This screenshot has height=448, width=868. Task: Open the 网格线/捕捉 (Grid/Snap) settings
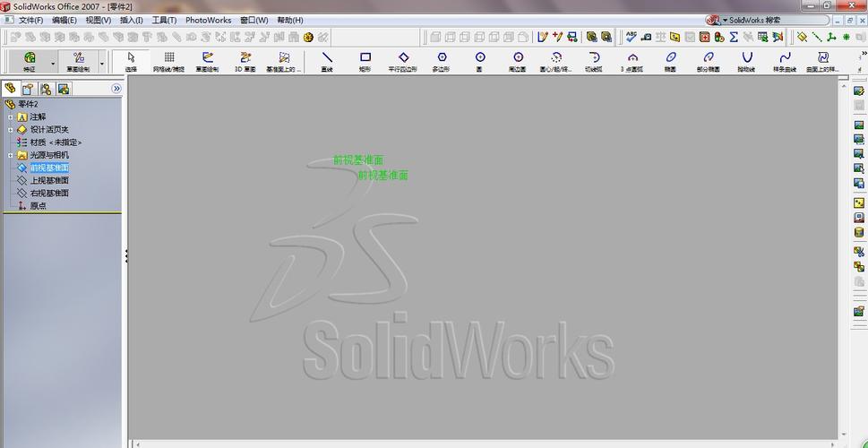[169, 61]
